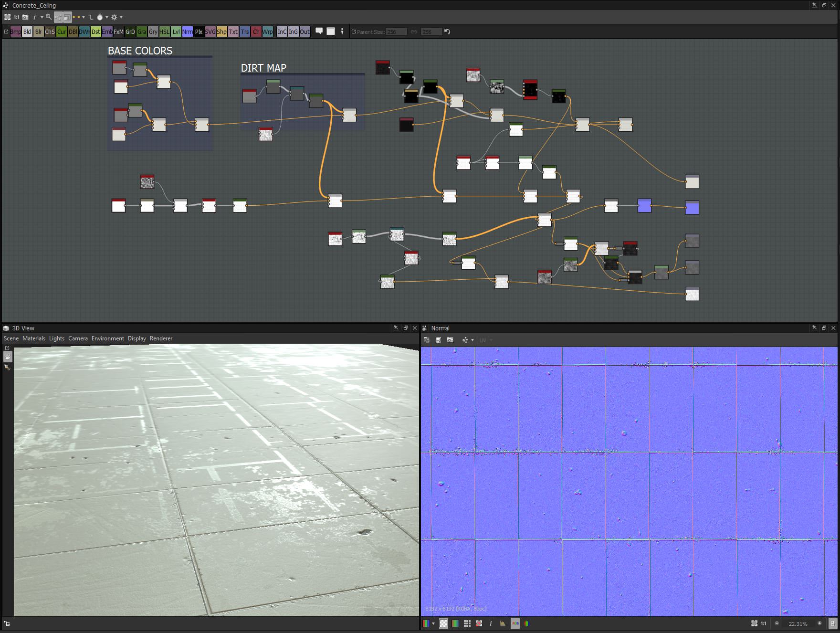Reset graph zoom to 1:1
This screenshot has width=840, height=633.
coord(17,17)
